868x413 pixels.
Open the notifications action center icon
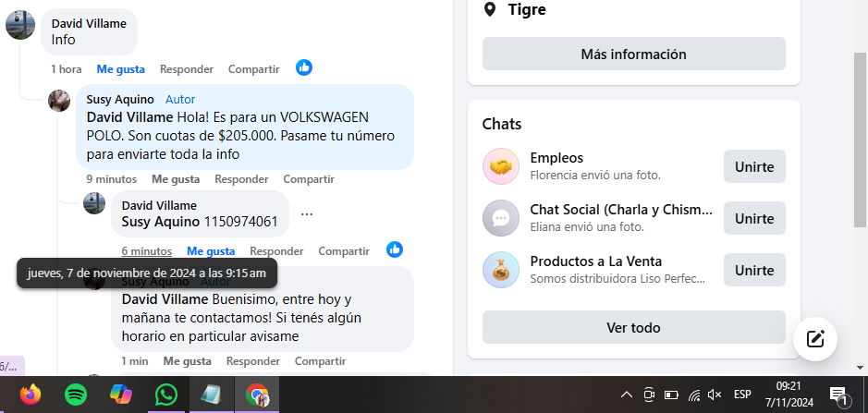click(838, 395)
